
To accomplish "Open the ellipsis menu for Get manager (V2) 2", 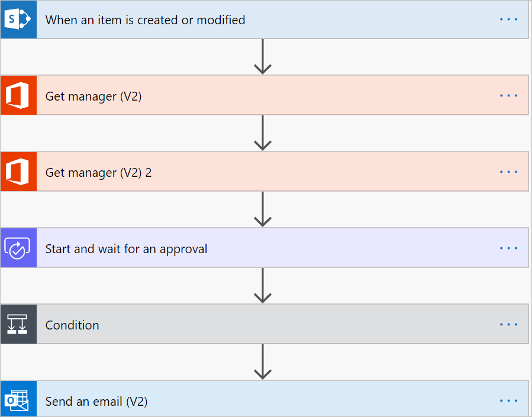I will [508, 172].
